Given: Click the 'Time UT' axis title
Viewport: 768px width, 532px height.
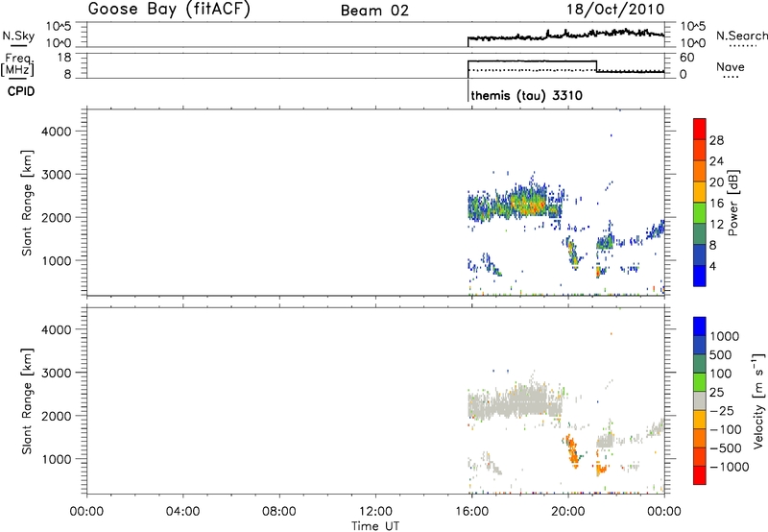Looking at the screenshot, I should click(x=375, y=526).
